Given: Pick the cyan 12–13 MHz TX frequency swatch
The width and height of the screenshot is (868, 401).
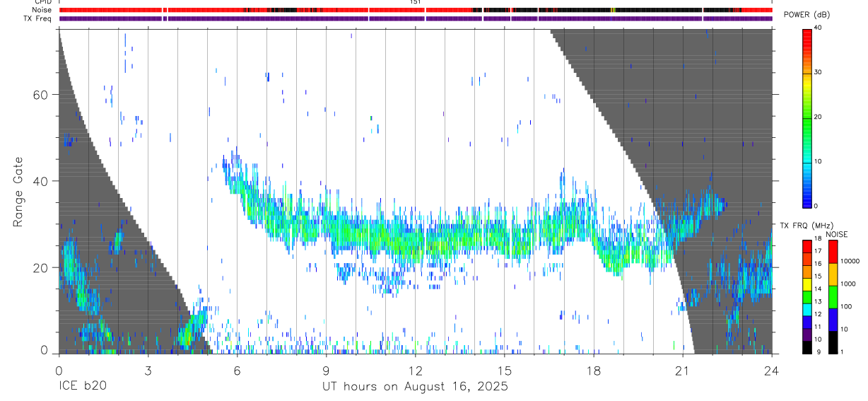Looking at the screenshot, I should tap(807, 310).
